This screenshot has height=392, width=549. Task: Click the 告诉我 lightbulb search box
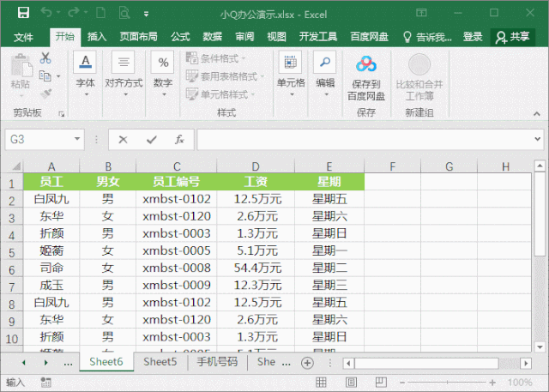click(427, 37)
